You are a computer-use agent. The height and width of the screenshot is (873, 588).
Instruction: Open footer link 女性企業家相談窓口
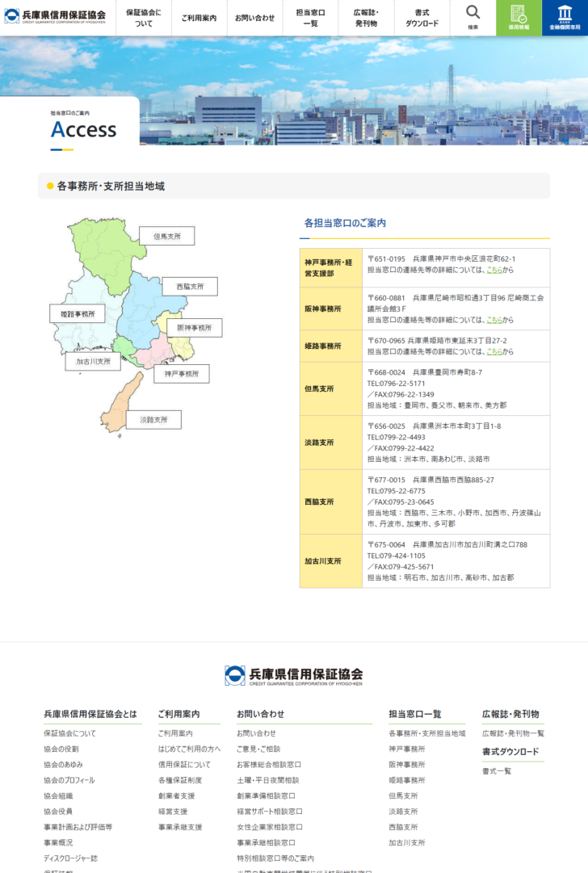coord(270,827)
